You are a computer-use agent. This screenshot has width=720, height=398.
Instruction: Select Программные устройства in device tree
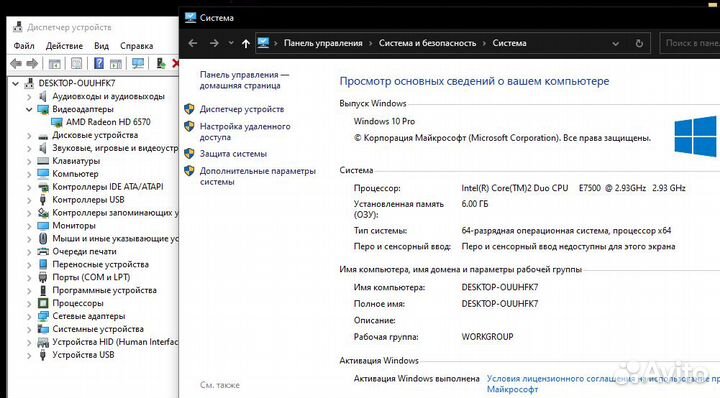(x=104, y=290)
